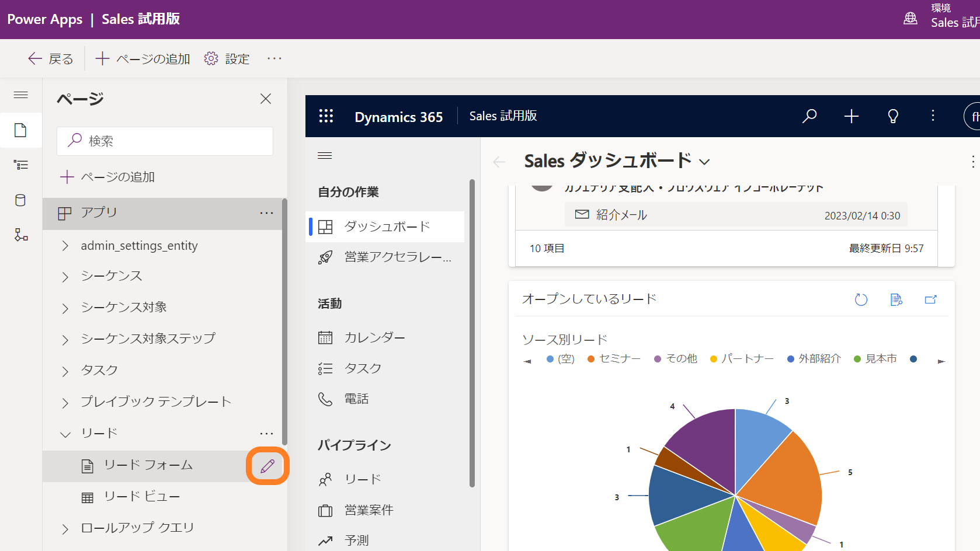Click the plus quick-create icon in Dynamics header
980x551 pixels.
click(852, 116)
